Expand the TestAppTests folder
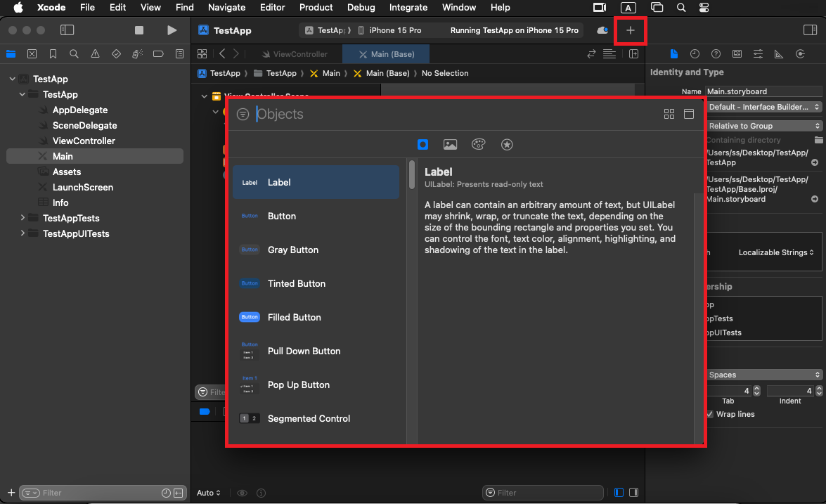The height and width of the screenshot is (504, 826). (x=22, y=217)
